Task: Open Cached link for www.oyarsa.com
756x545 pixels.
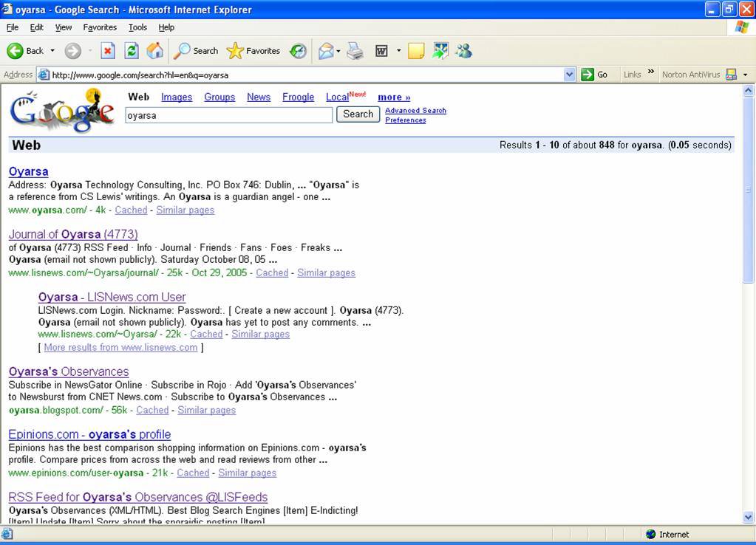Action: pos(131,210)
